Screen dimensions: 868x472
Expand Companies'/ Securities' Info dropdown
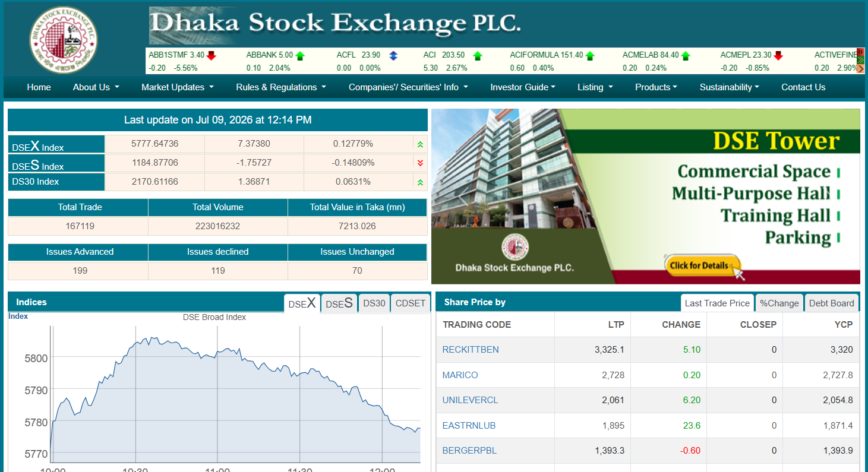tap(408, 87)
